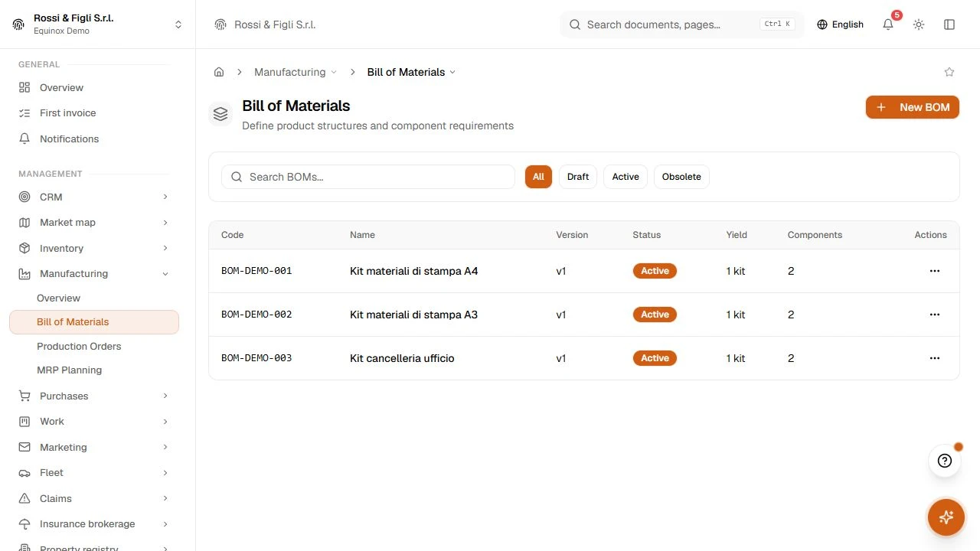Expand the Purchases section chevron

tap(165, 396)
